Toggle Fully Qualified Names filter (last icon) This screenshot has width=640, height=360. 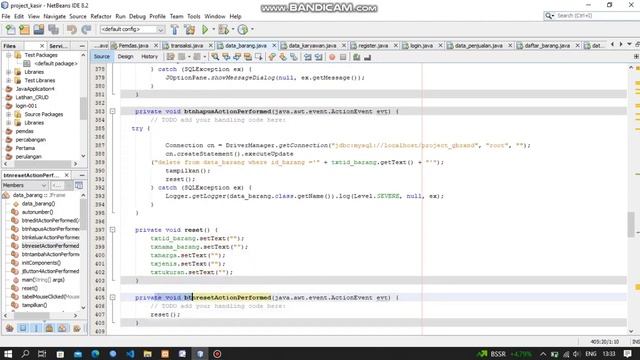[x=76, y=328]
